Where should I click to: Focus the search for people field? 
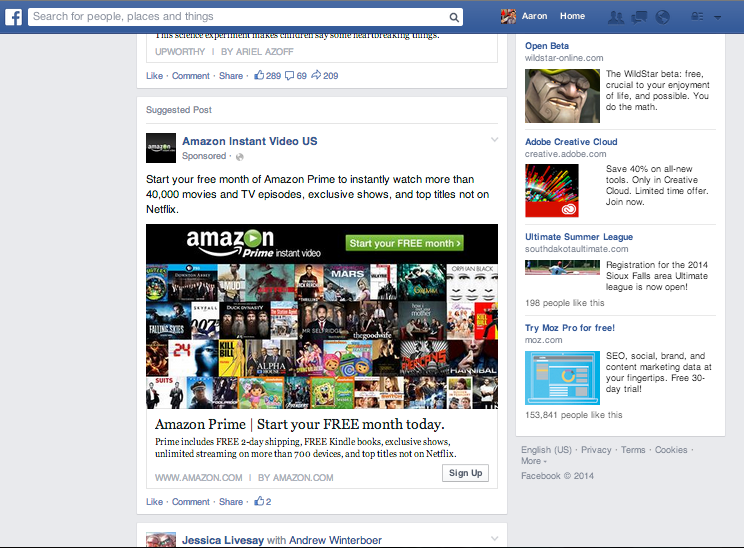click(x=245, y=17)
